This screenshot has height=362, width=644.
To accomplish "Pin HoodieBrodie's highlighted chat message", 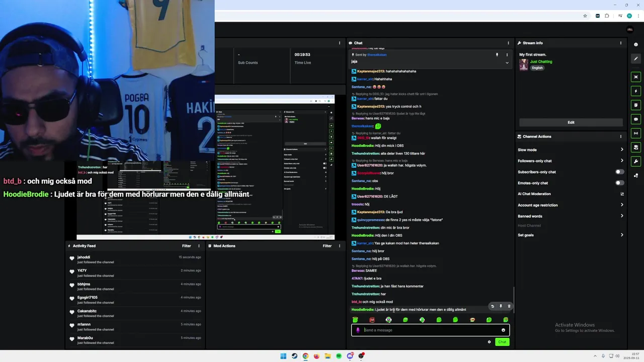I will point(501,306).
